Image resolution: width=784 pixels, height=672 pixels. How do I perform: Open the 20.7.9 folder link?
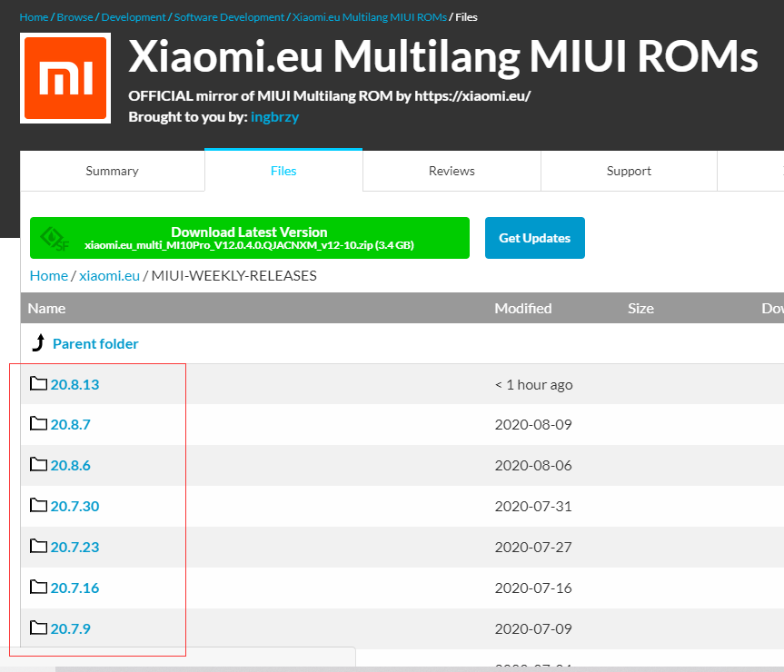pos(71,628)
